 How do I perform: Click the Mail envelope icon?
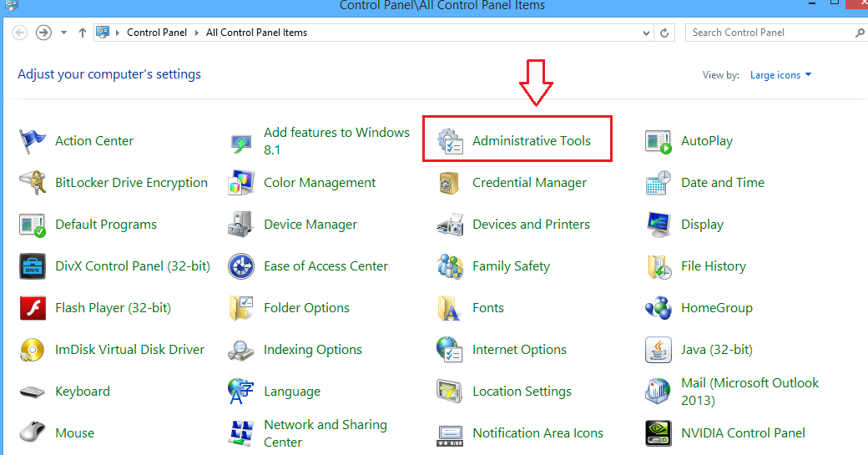coord(659,392)
